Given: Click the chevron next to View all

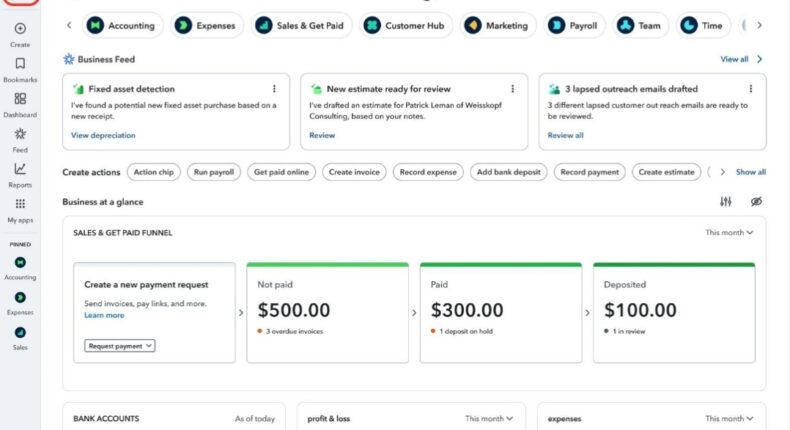Looking at the screenshot, I should click(x=760, y=59).
